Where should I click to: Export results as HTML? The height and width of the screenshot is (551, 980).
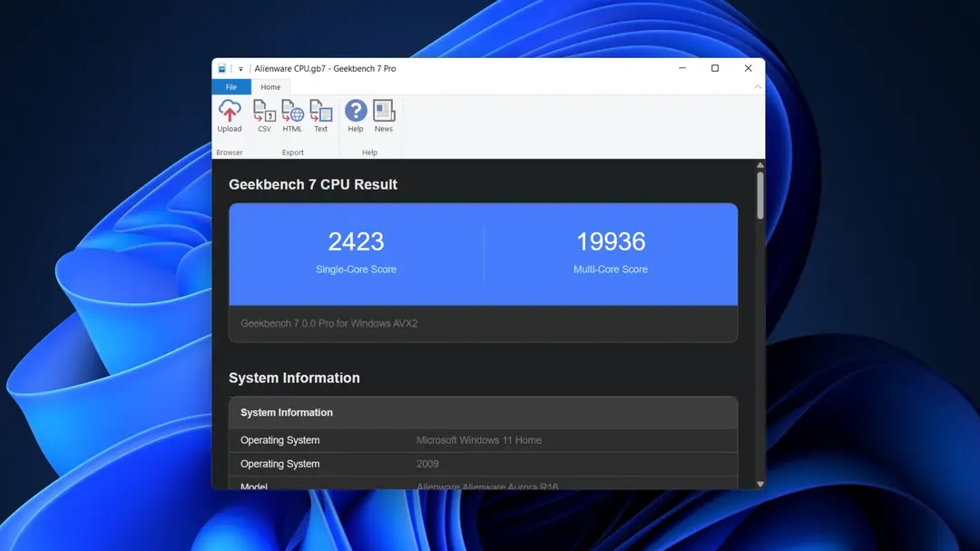[x=292, y=116]
